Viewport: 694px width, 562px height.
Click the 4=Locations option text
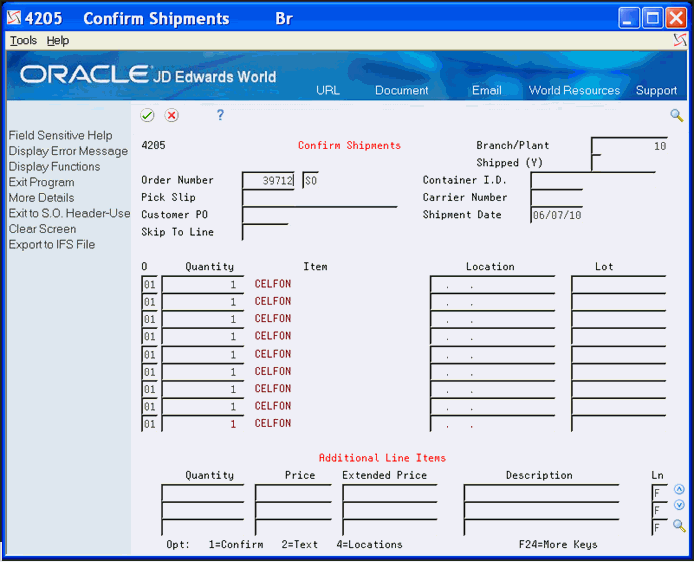click(370, 544)
